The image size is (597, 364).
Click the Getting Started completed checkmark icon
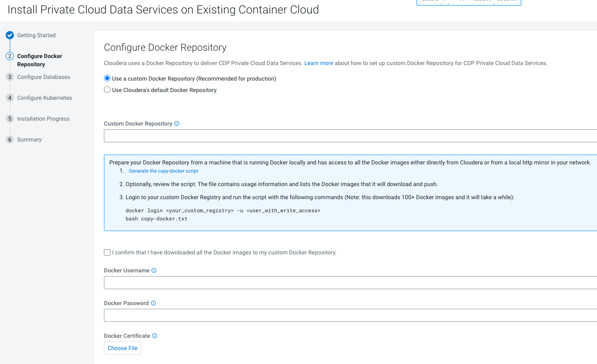[10, 35]
